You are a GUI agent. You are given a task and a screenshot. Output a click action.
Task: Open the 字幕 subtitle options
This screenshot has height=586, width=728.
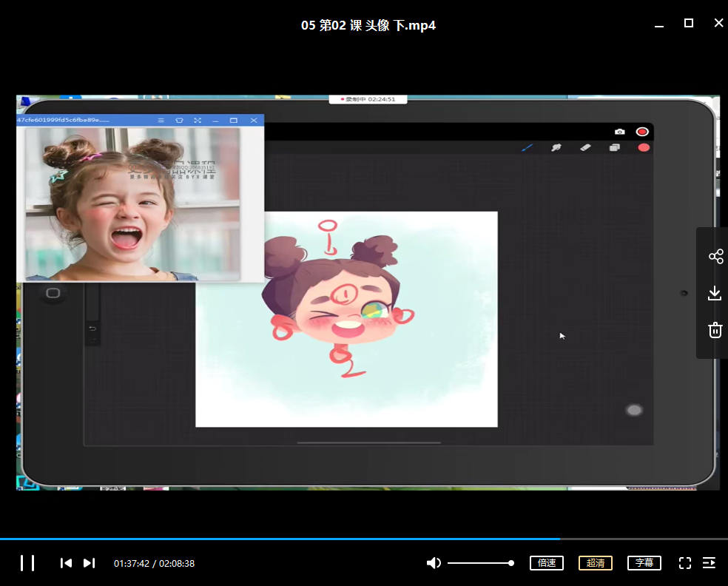pyautogui.click(x=644, y=563)
